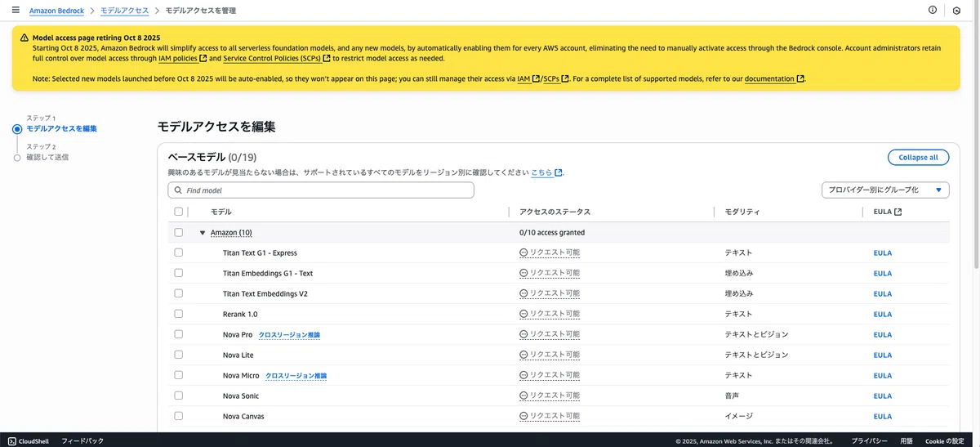Screen dimensions: 980x447
Task: Open Cookie の設定 in footer
Action: 945,440
